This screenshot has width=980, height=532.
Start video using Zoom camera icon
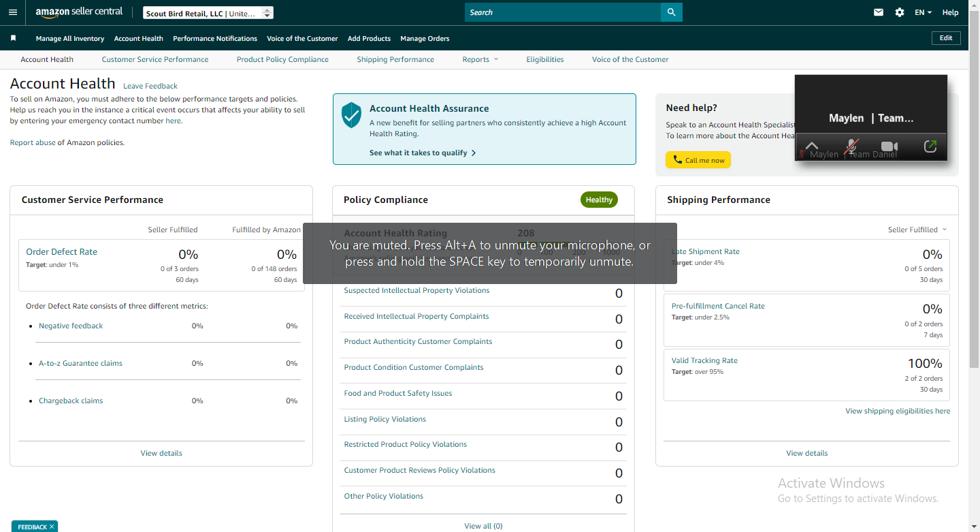(889, 146)
